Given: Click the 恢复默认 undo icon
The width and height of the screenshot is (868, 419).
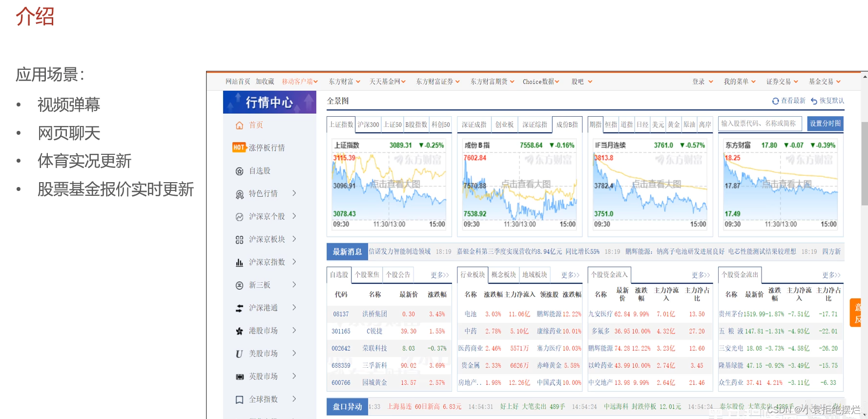Looking at the screenshot, I should tap(814, 101).
